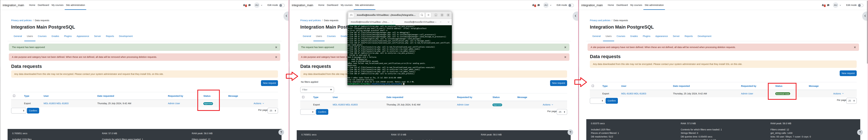This screenshot has width=868, height=140.
Task: Open Per page selector in left panel
Action: 273,111
